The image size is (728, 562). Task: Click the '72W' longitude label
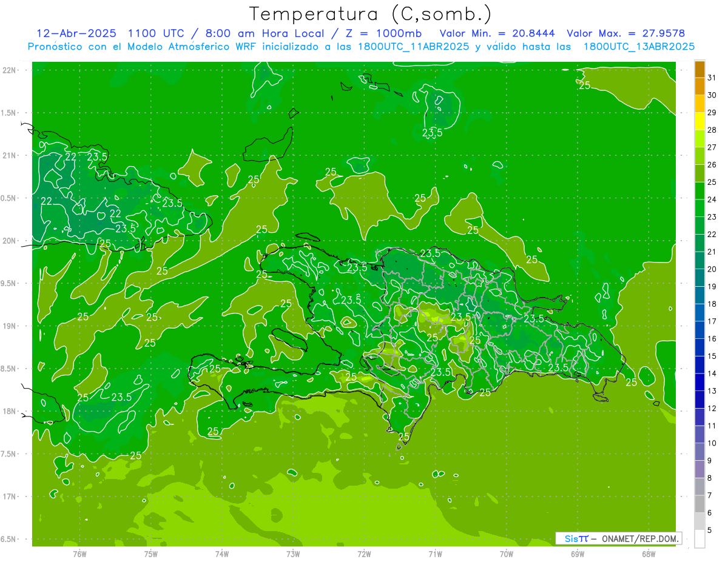[364, 554]
